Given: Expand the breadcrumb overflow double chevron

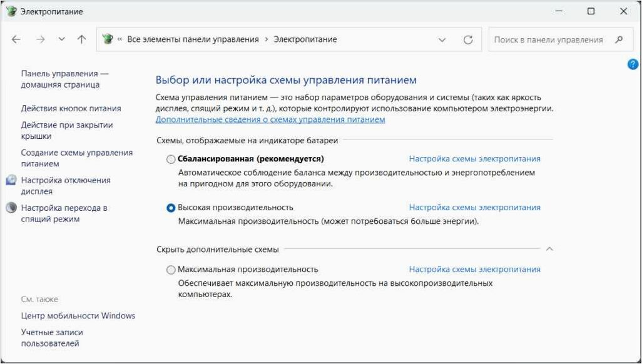Looking at the screenshot, I should coord(120,40).
